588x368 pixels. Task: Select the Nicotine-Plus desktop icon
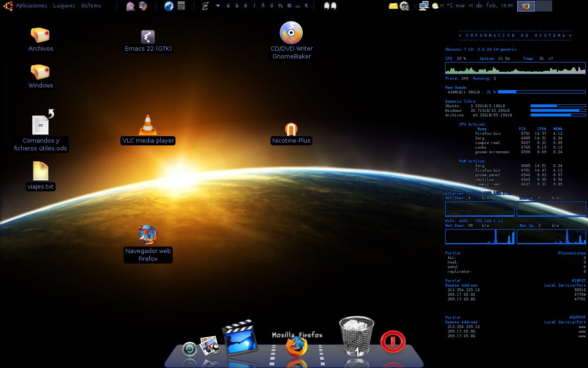[x=291, y=129]
